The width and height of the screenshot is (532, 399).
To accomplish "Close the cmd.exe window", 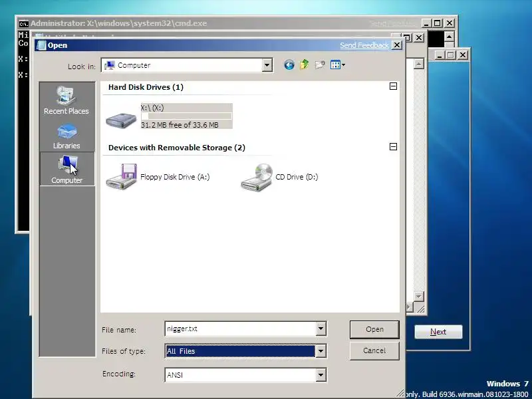I will 450,23.
